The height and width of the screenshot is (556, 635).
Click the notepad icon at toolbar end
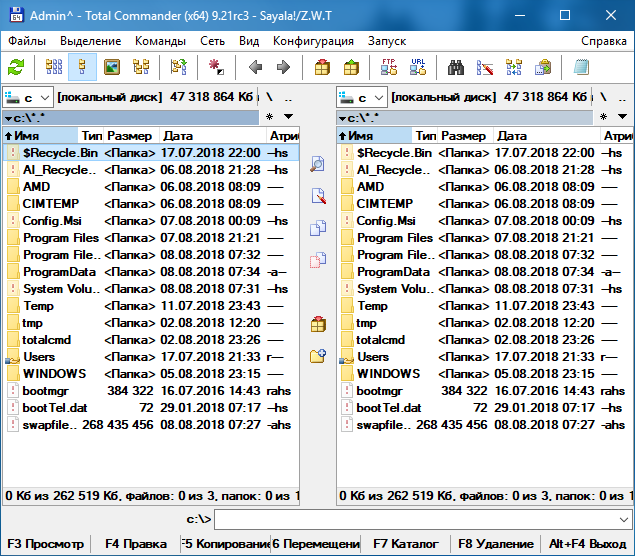581,68
